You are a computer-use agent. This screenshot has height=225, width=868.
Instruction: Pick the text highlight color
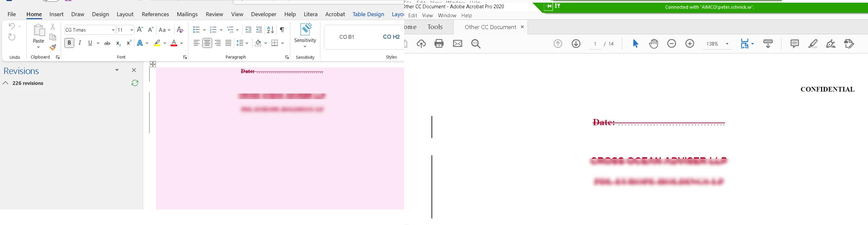click(157, 43)
